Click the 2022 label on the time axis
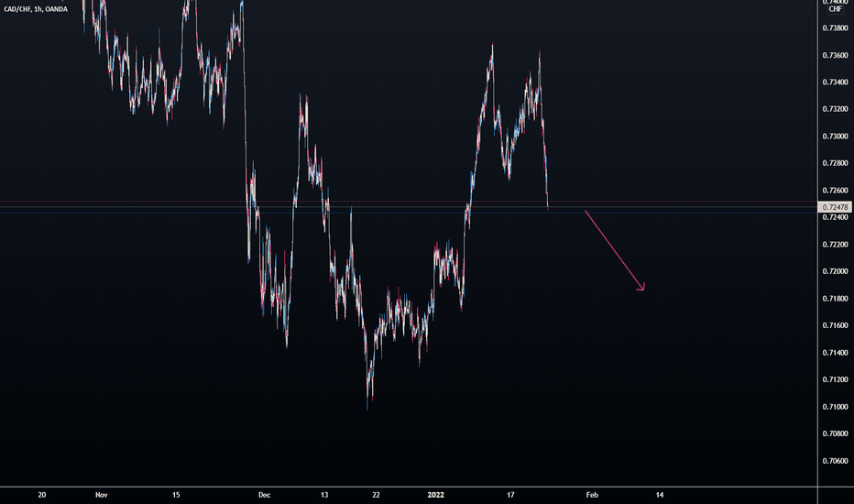 point(436,495)
